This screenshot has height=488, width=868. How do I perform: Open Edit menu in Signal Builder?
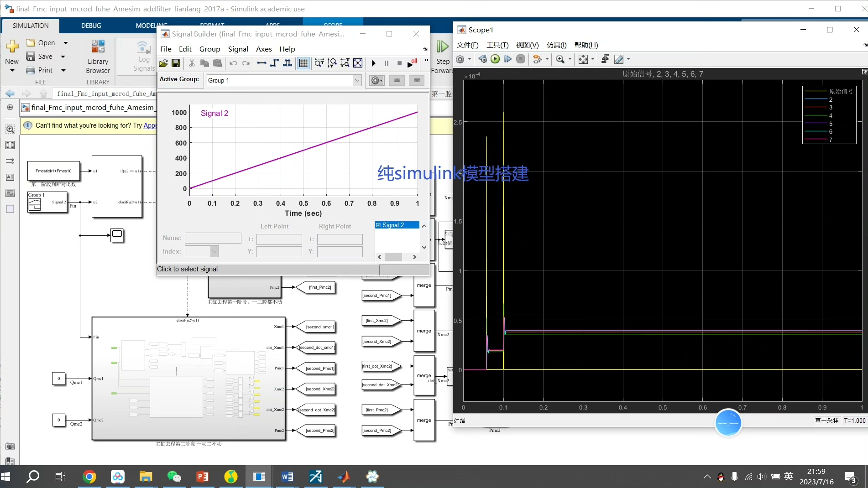click(x=185, y=49)
